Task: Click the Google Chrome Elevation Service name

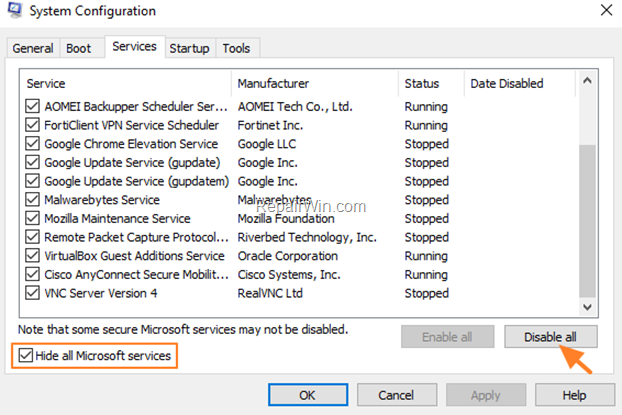Action: click(x=131, y=144)
